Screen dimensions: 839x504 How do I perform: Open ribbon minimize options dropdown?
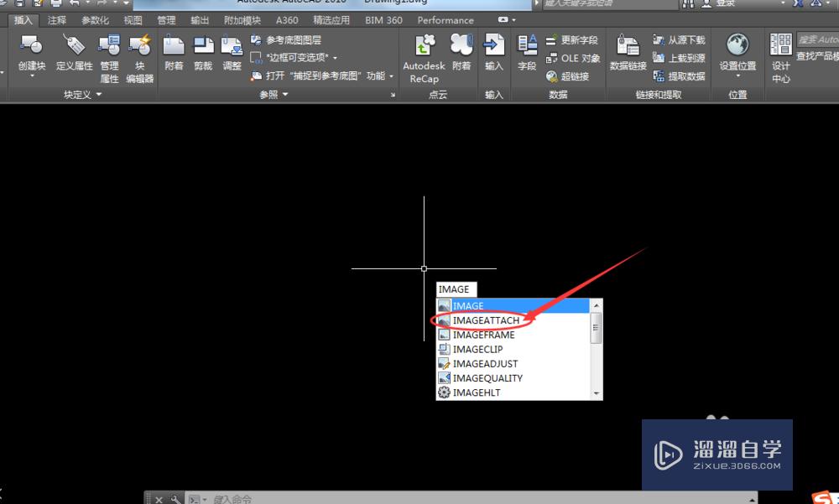tap(514, 20)
